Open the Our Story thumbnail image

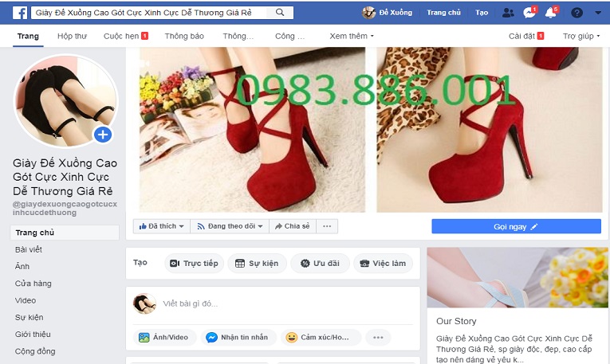point(517,277)
